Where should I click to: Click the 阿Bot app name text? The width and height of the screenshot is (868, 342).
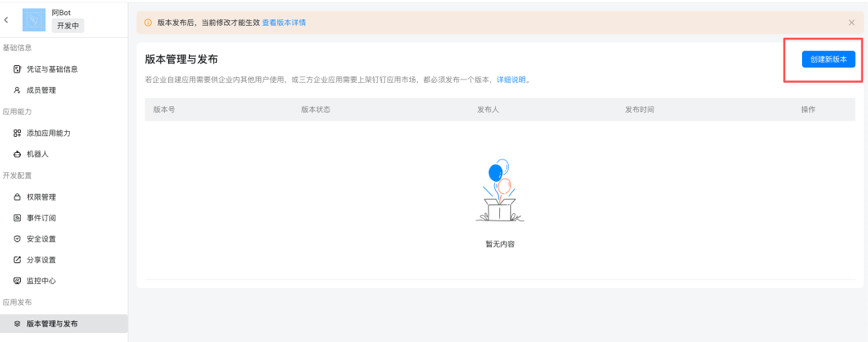(61, 11)
